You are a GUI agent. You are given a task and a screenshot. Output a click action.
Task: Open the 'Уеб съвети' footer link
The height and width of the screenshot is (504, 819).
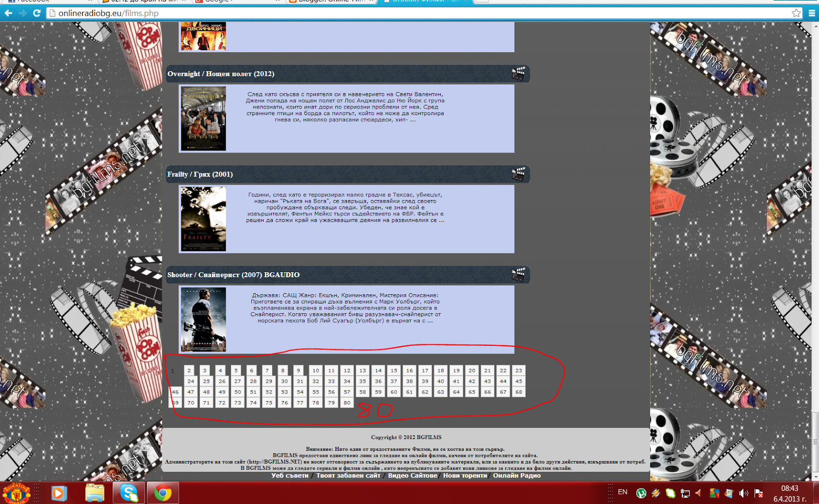pos(290,475)
